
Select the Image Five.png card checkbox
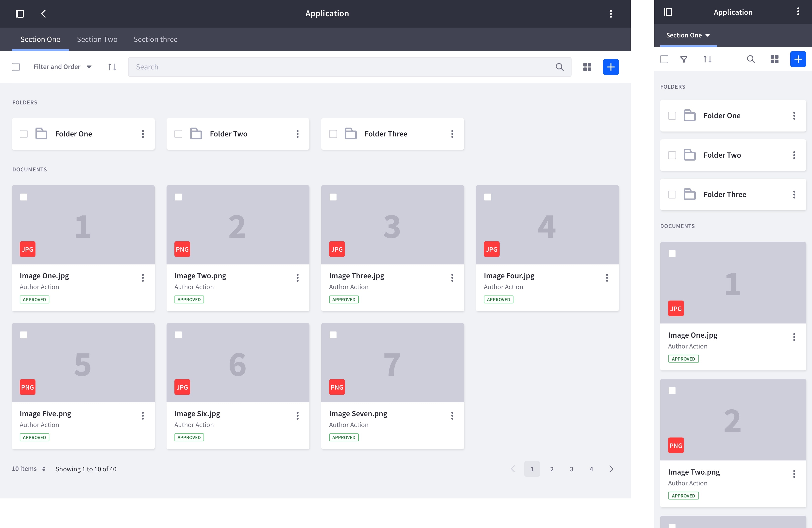pos(24,335)
